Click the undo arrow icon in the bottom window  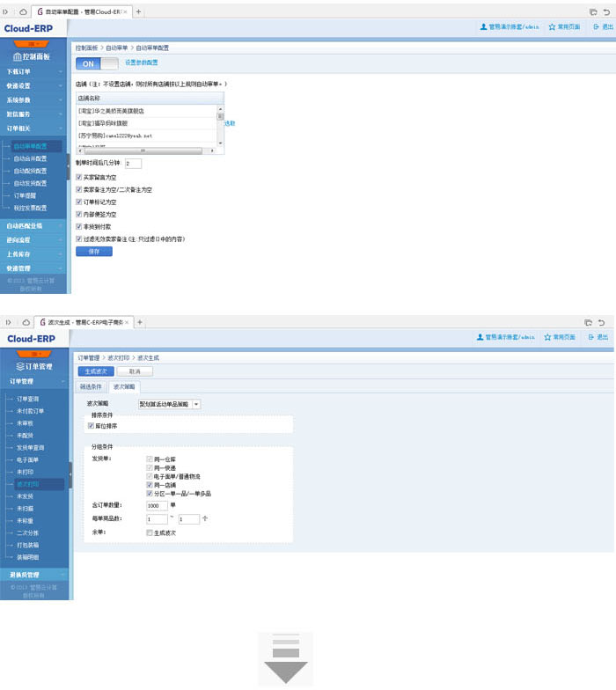pyautogui.click(x=602, y=322)
